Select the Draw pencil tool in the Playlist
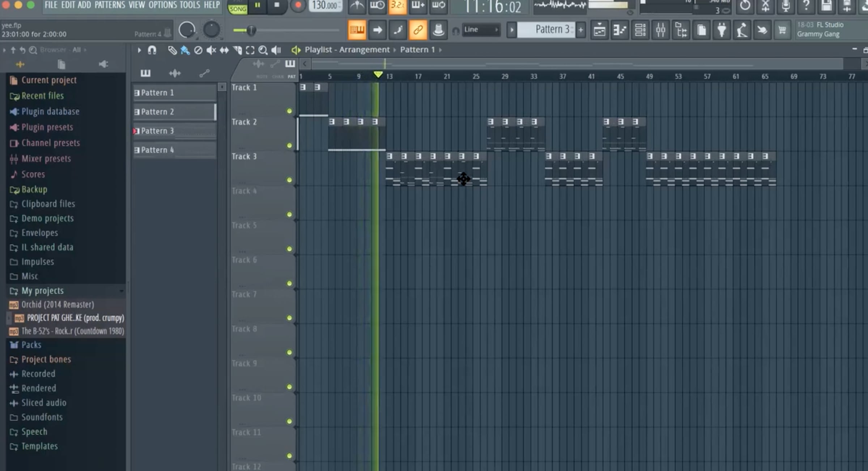The height and width of the screenshot is (471, 868). pos(172,50)
